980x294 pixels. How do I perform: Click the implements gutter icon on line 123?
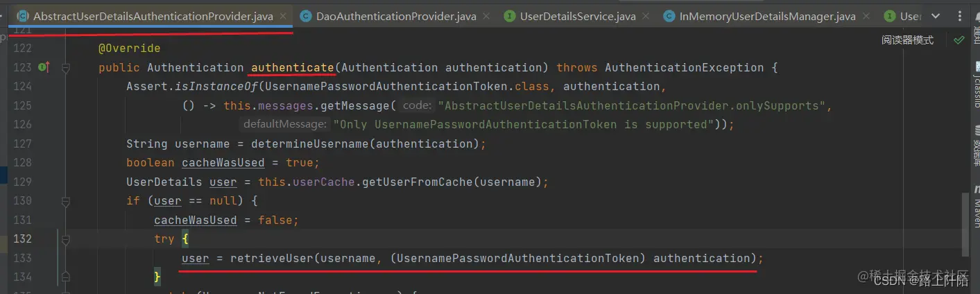tap(44, 67)
